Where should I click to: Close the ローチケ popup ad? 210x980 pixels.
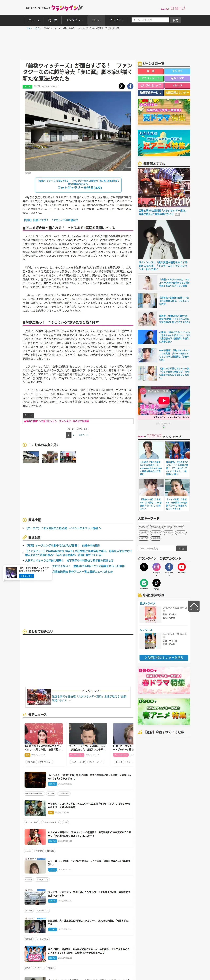(x=4, y=580)
